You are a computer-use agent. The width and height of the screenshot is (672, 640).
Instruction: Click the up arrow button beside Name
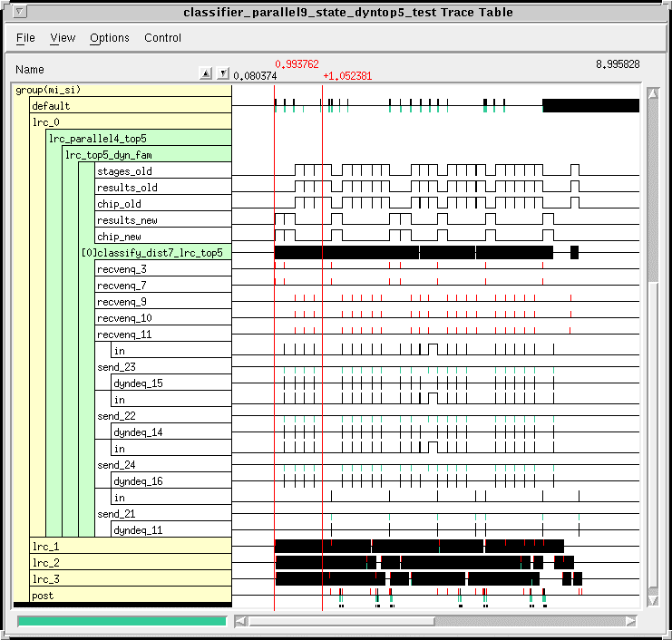coord(206,73)
